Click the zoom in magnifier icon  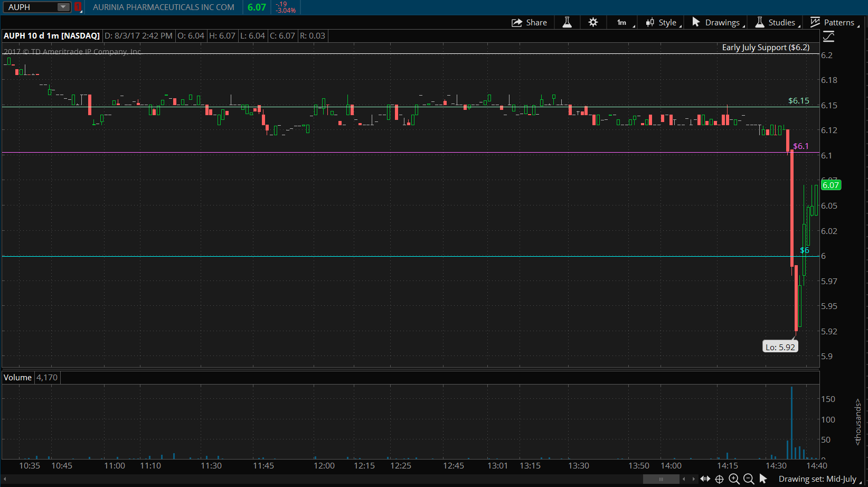[734, 479]
